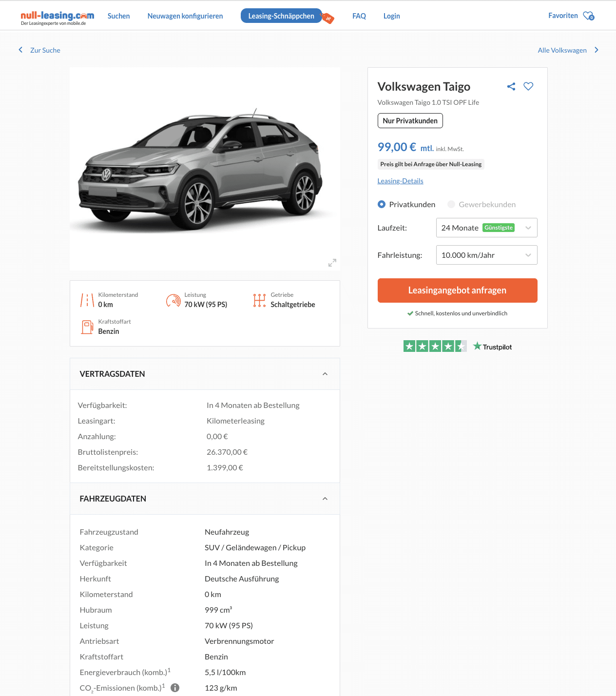This screenshot has width=616, height=696.
Task: Open the Fahrleistung 10.000 km/Jahr dropdown
Action: (486, 255)
